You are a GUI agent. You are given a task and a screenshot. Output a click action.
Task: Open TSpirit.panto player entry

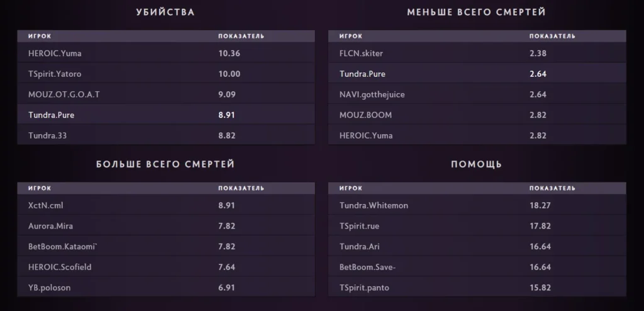tap(364, 288)
